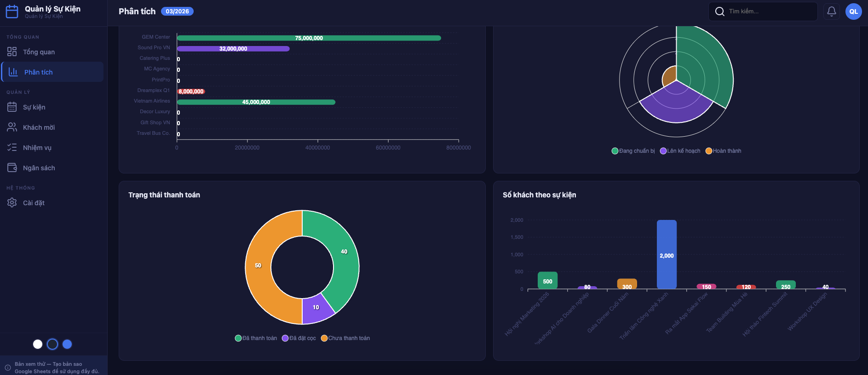This screenshot has height=375, width=868.
Task: Click the Cài đặt gear icon
Action: [x=12, y=203]
